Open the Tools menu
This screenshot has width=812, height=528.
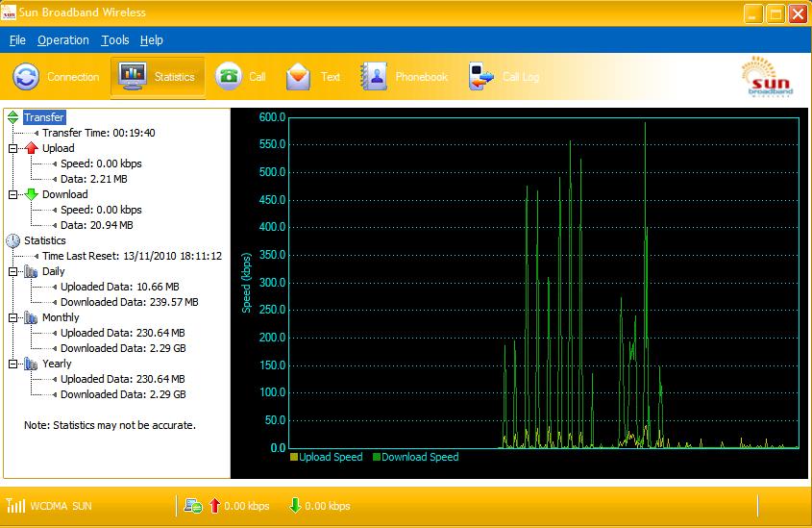115,39
